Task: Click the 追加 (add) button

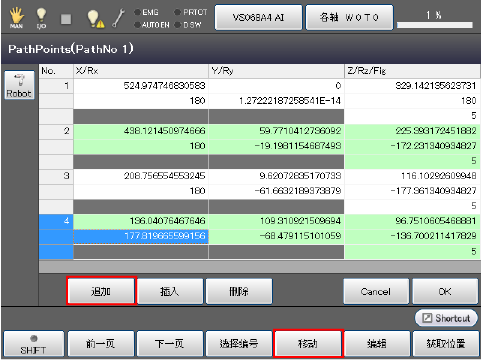Action: (101, 291)
